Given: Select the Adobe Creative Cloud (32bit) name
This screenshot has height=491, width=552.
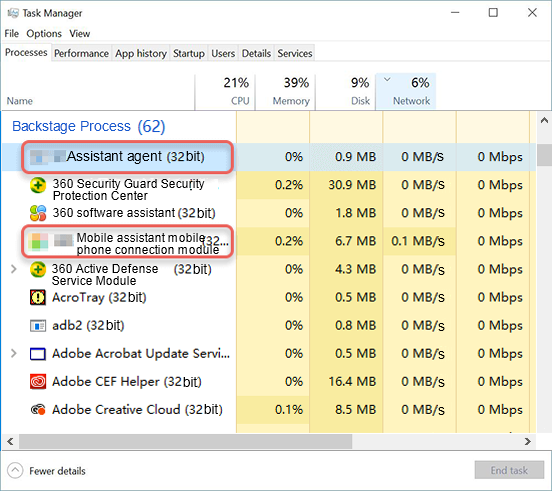Looking at the screenshot, I should click(138, 410).
